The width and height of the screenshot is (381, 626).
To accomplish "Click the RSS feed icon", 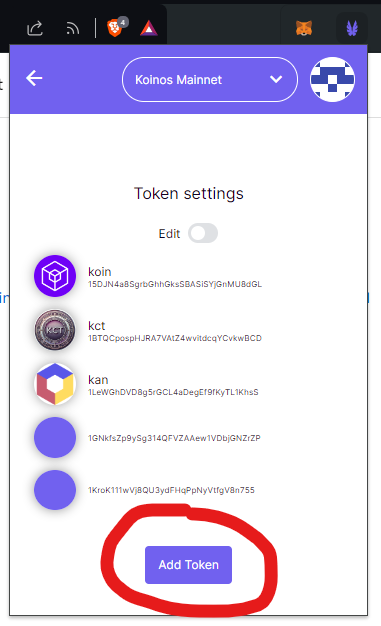I will point(73,29).
